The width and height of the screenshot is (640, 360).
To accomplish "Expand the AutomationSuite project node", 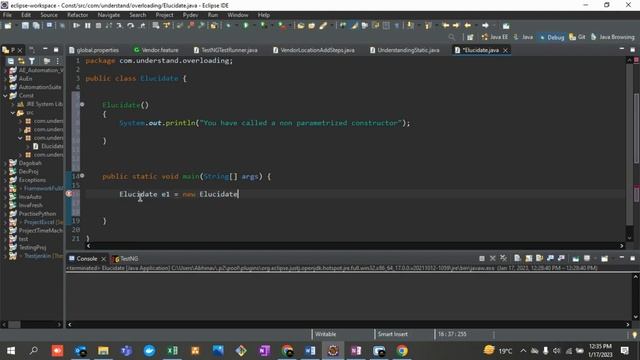I will tap(5, 87).
